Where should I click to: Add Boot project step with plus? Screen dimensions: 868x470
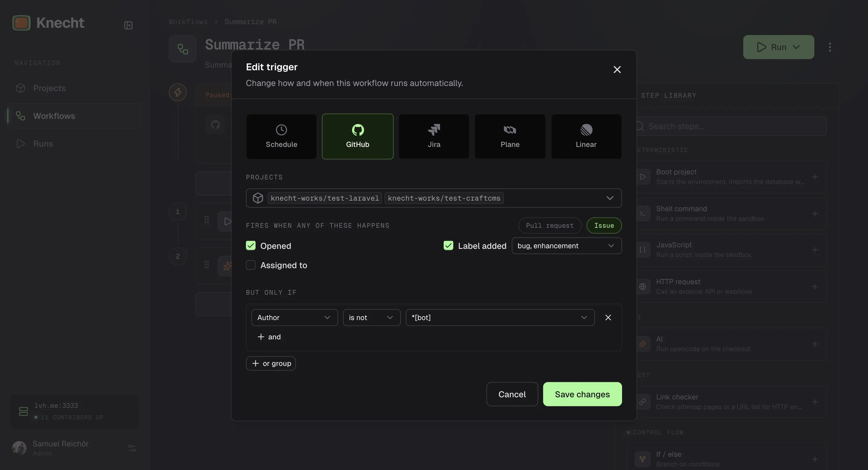click(815, 177)
